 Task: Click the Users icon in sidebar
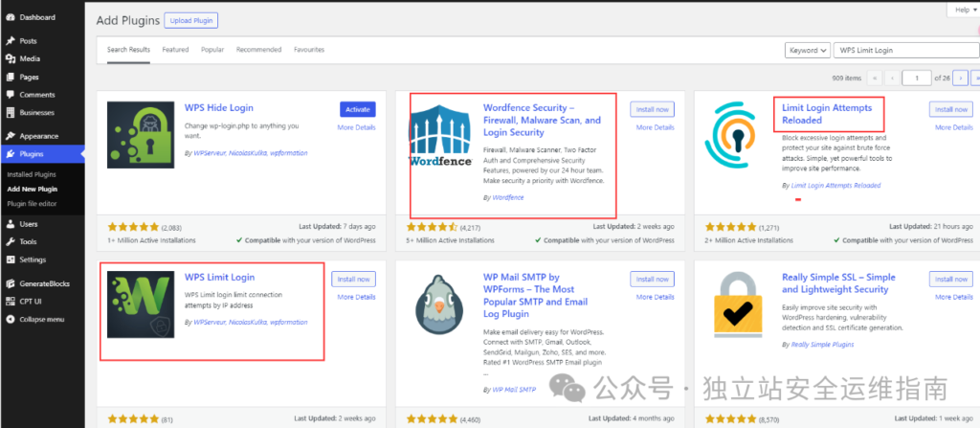(10, 224)
